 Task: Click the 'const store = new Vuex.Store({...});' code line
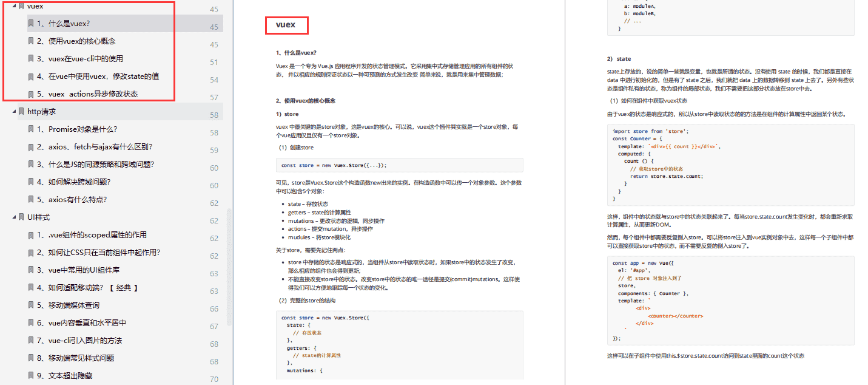pyautogui.click(x=334, y=165)
